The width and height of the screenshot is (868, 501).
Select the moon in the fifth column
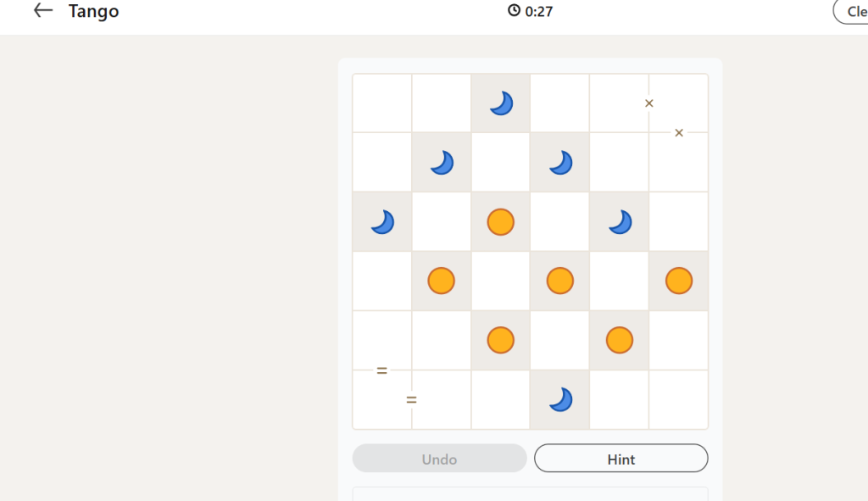(620, 222)
